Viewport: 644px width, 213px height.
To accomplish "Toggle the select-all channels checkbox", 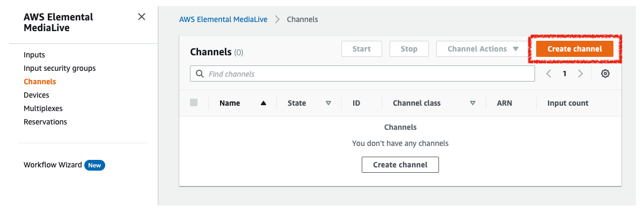I will point(194,102).
